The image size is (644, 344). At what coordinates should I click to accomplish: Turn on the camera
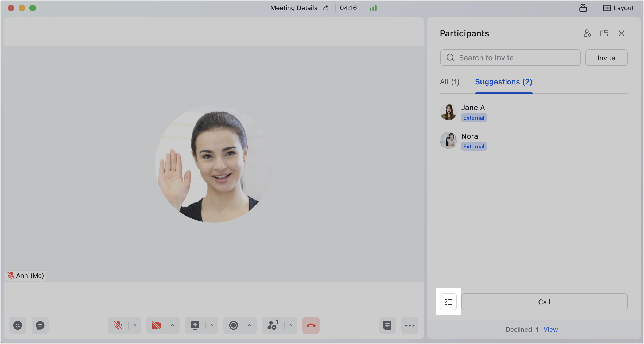(157, 325)
